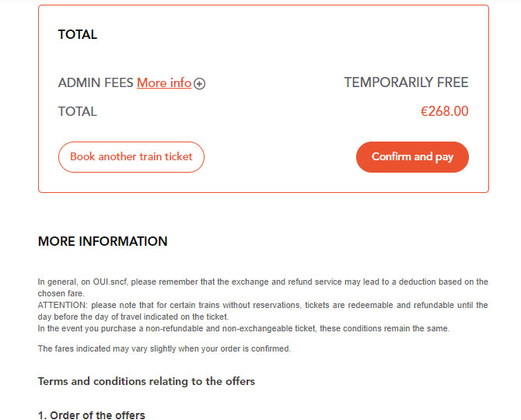The height and width of the screenshot is (420, 521).
Task: Open the More info link for admin fees
Action: pos(164,82)
